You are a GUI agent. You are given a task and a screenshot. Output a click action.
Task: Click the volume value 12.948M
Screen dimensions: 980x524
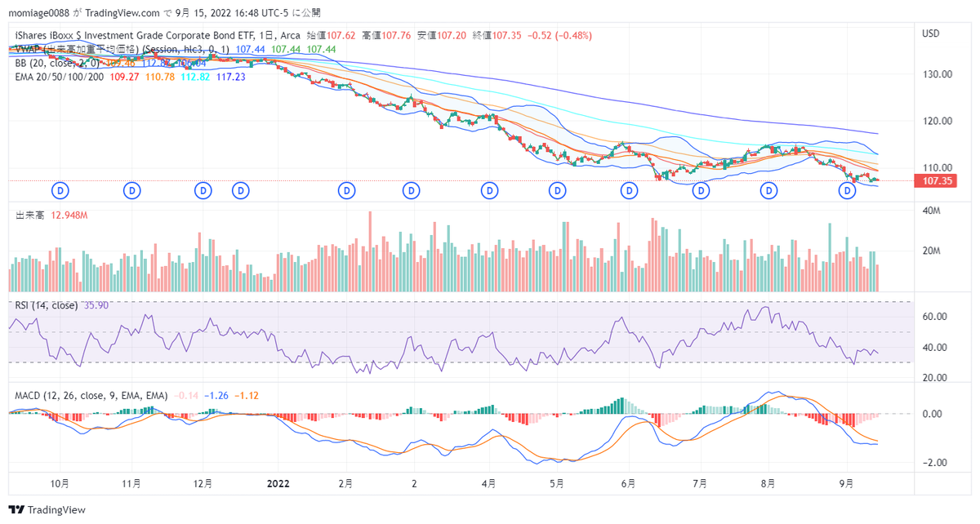pyautogui.click(x=69, y=215)
